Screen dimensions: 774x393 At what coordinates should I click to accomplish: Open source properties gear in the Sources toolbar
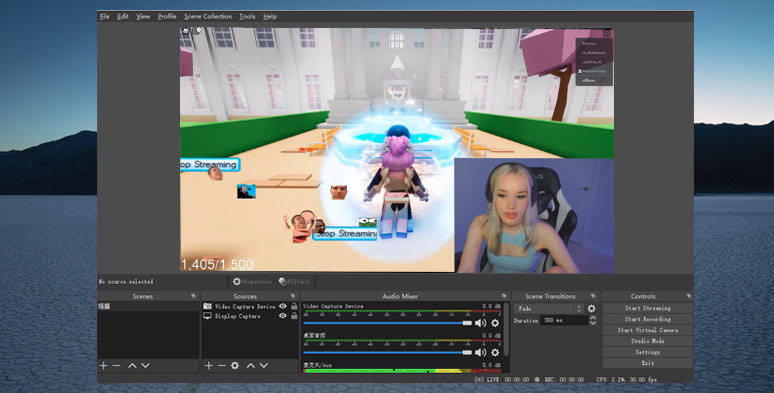[235, 365]
